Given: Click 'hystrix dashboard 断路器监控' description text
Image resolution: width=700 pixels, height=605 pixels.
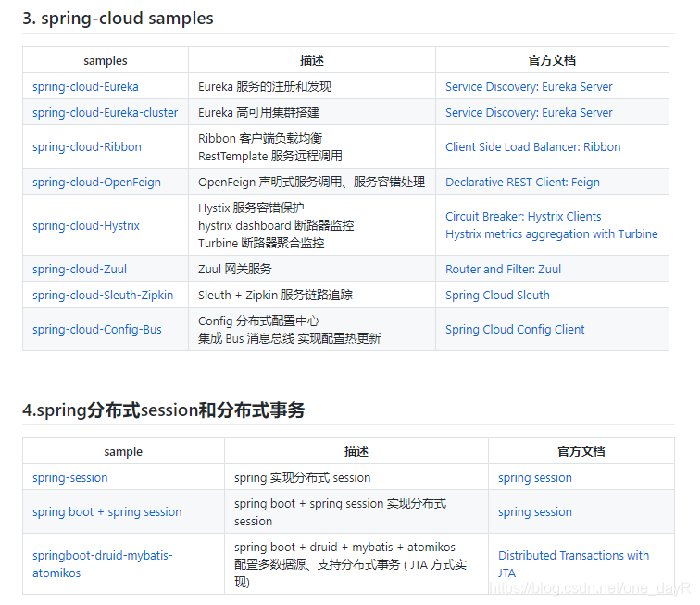Looking at the screenshot, I should point(276,226).
